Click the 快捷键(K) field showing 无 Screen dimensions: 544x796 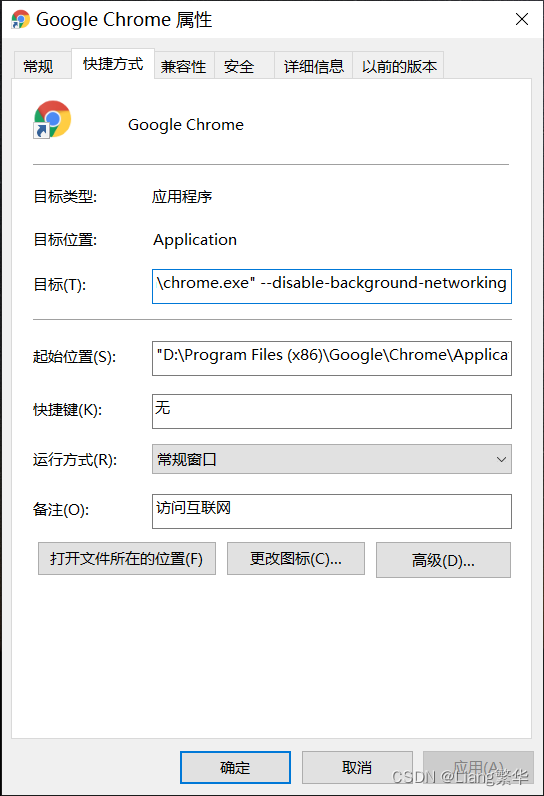pyautogui.click(x=332, y=411)
